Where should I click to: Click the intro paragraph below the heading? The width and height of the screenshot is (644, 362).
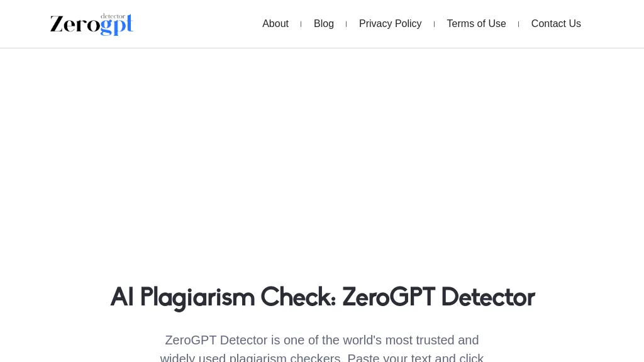[322, 348]
